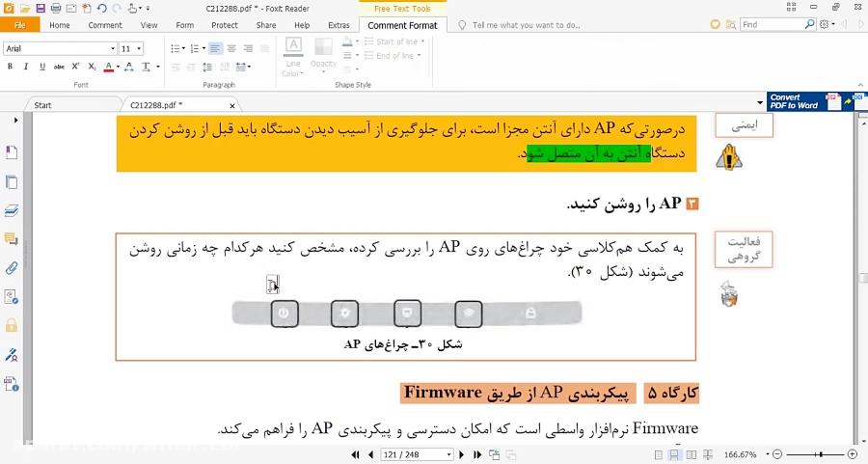Open the Bookmarks panel in sidebar
The width and height of the screenshot is (868, 464).
click(12, 152)
